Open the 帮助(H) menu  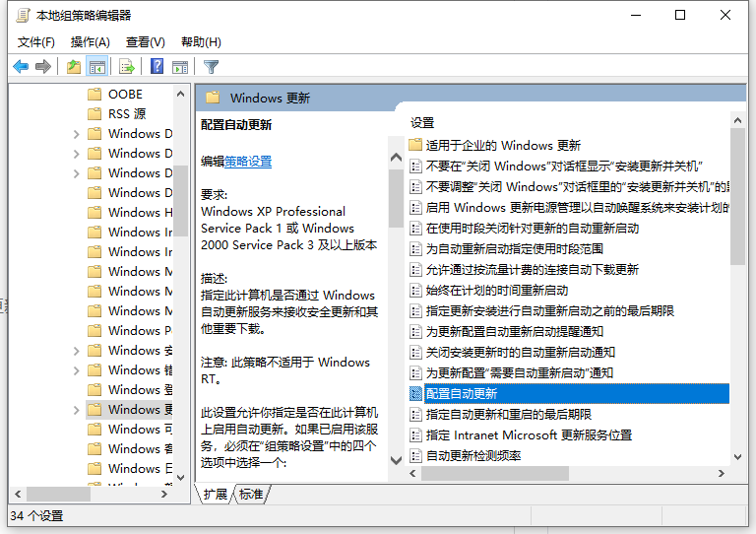[201, 42]
